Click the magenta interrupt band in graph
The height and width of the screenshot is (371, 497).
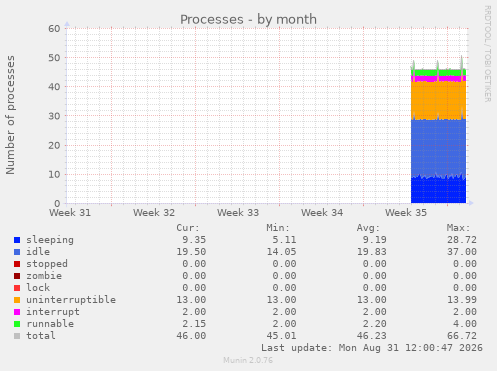click(x=438, y=79)
